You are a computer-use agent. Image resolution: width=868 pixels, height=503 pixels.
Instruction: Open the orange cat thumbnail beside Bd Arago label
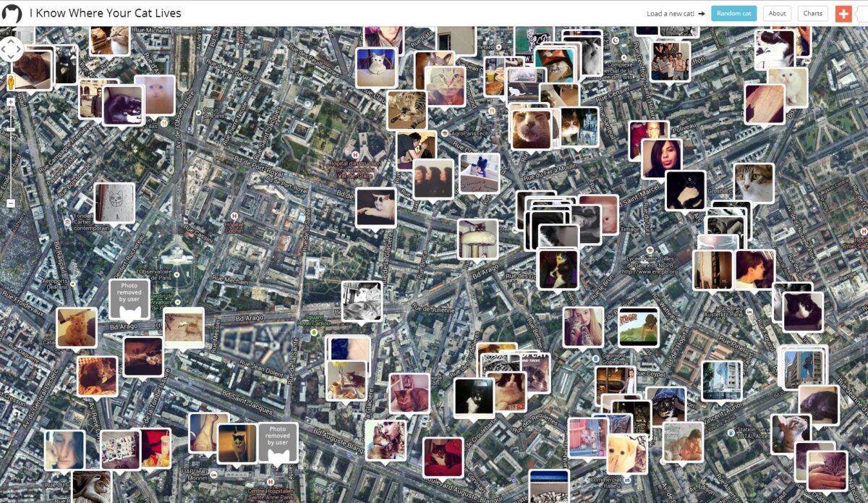point(77,327)
